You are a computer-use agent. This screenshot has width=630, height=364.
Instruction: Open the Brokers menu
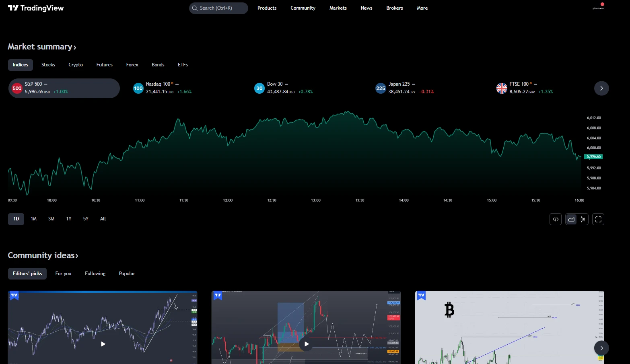click(395, 8)
